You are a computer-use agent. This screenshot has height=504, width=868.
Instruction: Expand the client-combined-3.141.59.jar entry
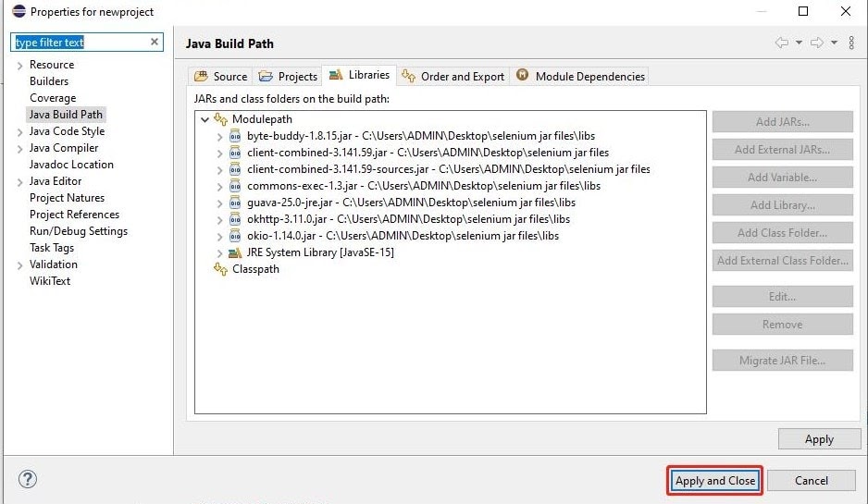[219, 154]
